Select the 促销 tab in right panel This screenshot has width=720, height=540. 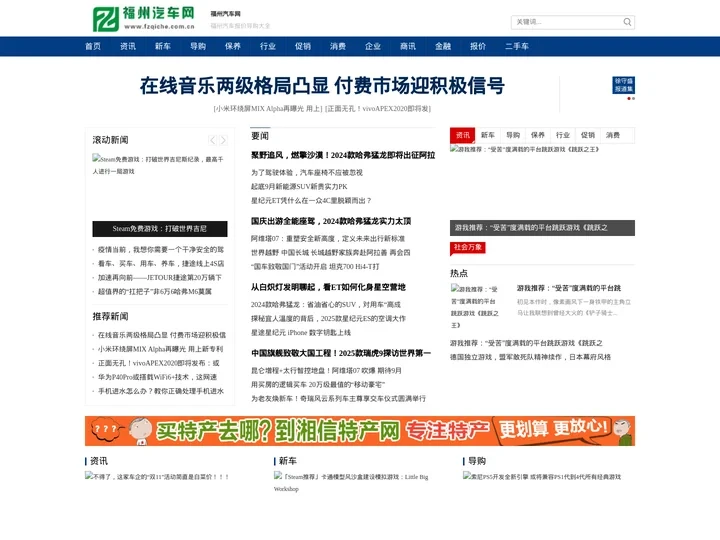[x=588, y=135]
